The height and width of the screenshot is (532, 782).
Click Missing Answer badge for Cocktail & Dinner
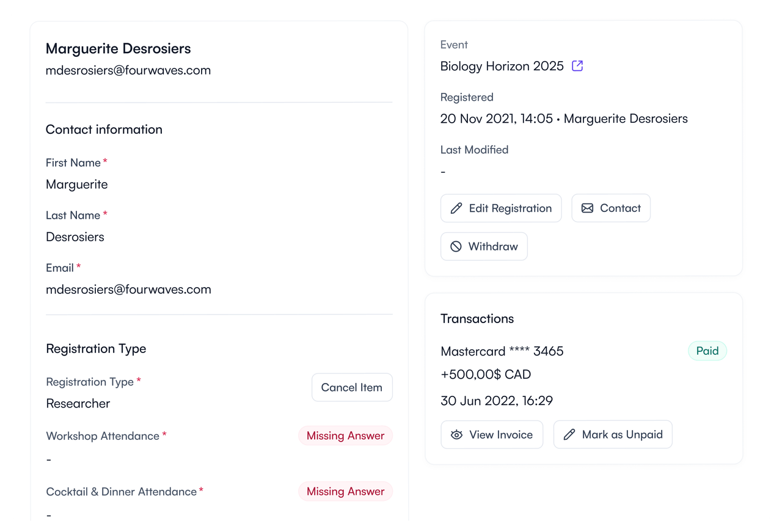coord(345,492)
